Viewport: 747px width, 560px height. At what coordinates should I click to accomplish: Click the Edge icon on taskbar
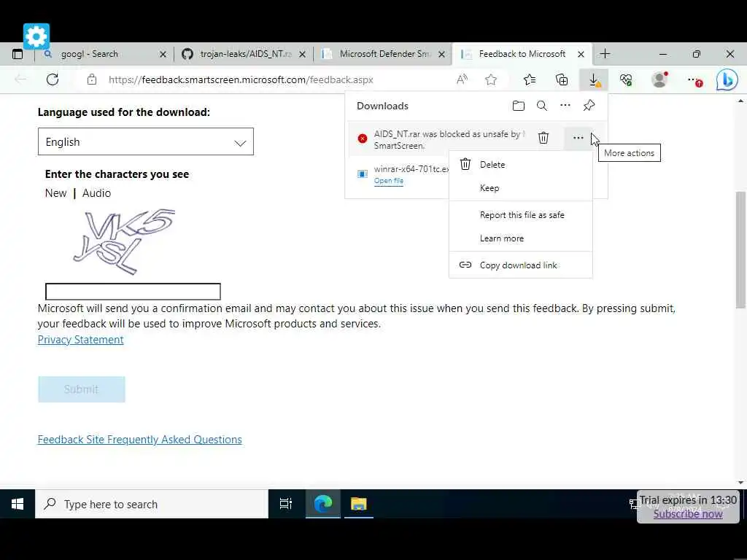click(323, 504)
